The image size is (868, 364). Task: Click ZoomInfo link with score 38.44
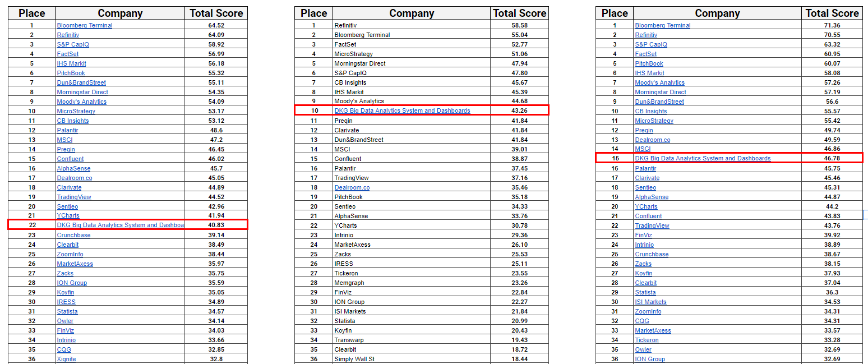(x=70, y=254)
